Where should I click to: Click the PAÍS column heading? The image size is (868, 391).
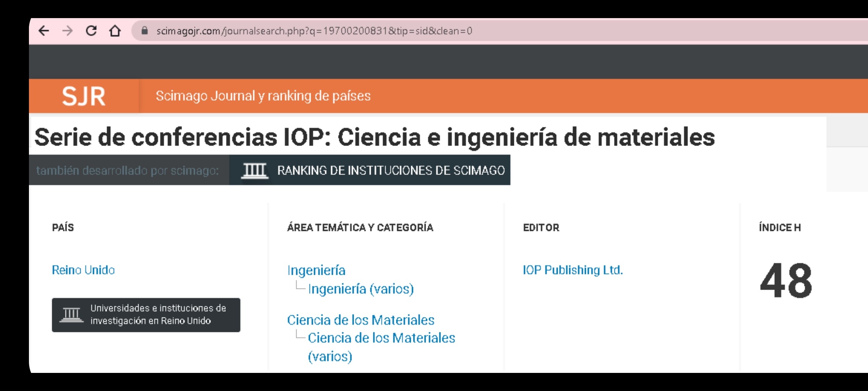click(x=63, y=227)
